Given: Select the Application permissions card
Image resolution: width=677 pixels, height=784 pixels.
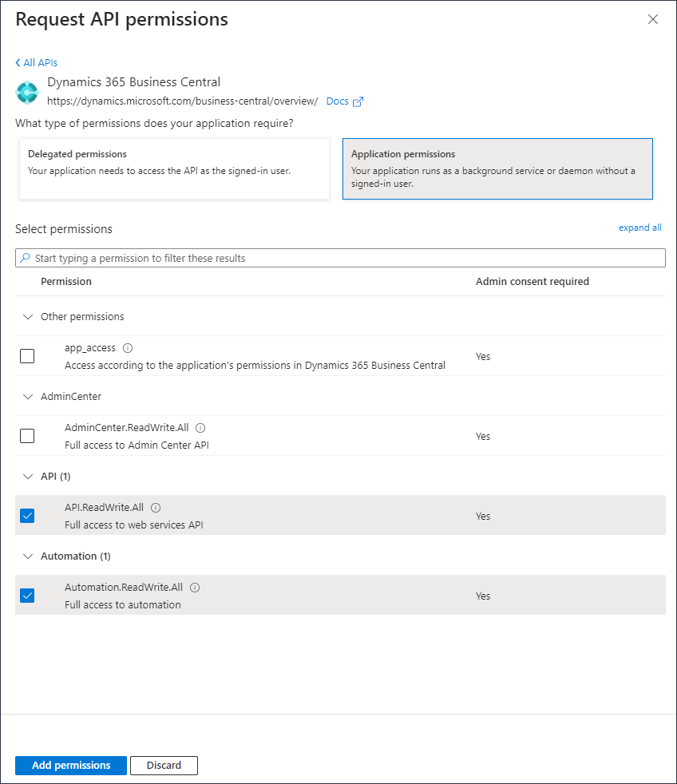Looking at the screenshot, I should click(x=497, y=169).
